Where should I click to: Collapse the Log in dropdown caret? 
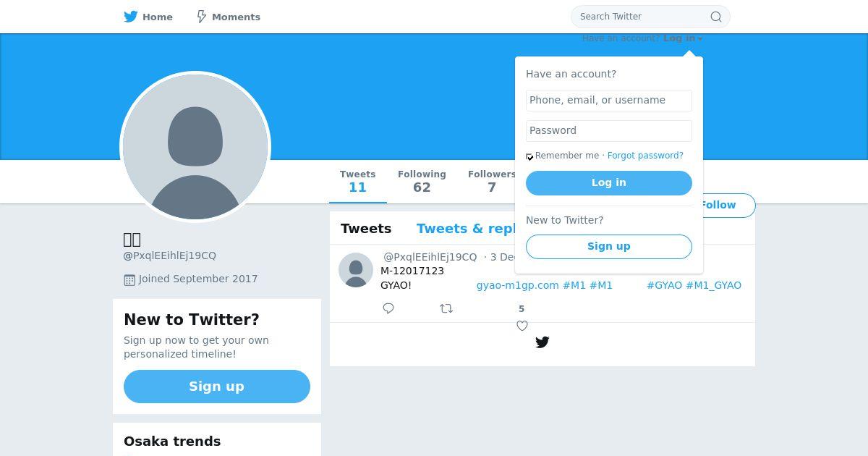[700, 39]
